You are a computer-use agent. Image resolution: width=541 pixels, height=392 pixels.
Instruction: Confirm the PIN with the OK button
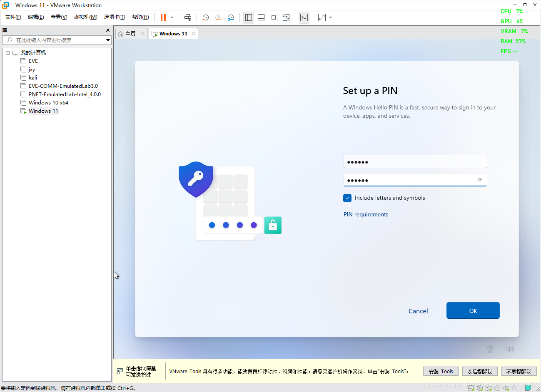tap(473, 310)
